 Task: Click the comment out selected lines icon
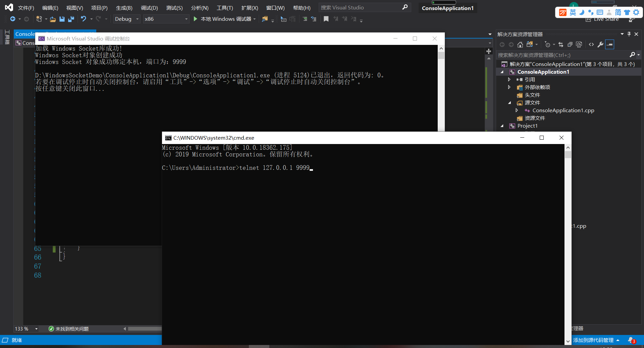pyautogui.click(x=305, y=19)
